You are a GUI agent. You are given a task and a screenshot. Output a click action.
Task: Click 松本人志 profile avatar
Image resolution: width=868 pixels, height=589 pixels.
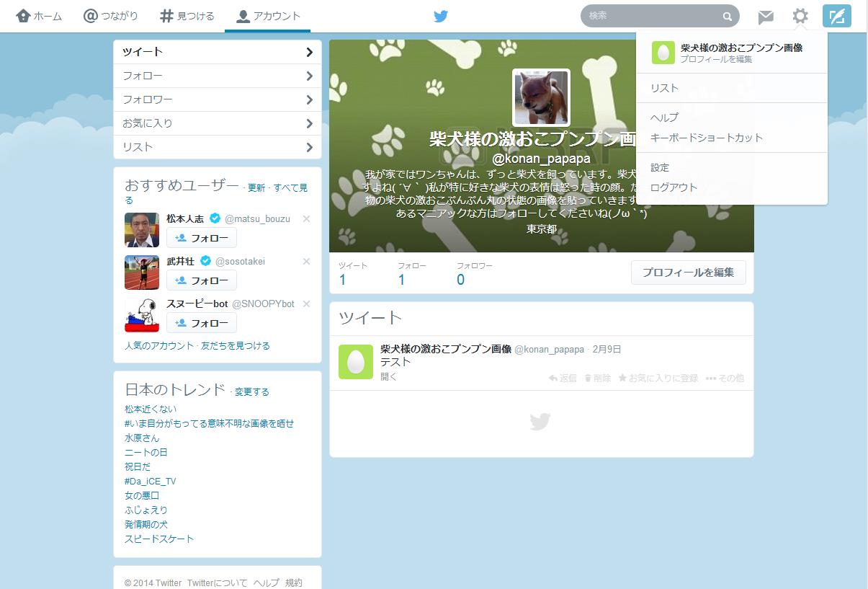[x=142, y=230]
